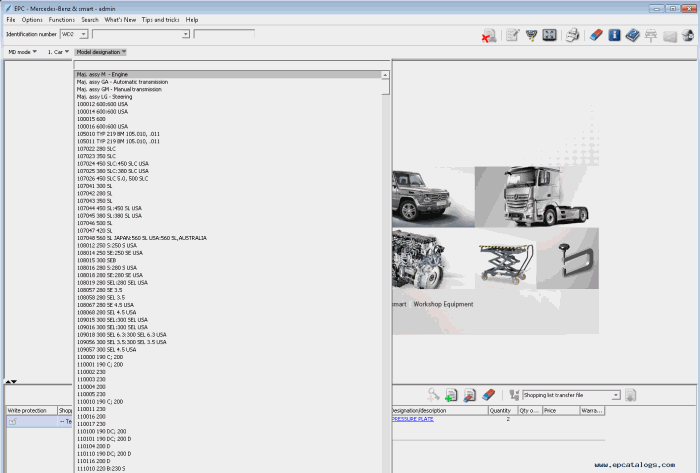Viewport: 700px width, 473px height.
Task: Click the list scrollbar up arrow
Action: (x=385, y=75)
